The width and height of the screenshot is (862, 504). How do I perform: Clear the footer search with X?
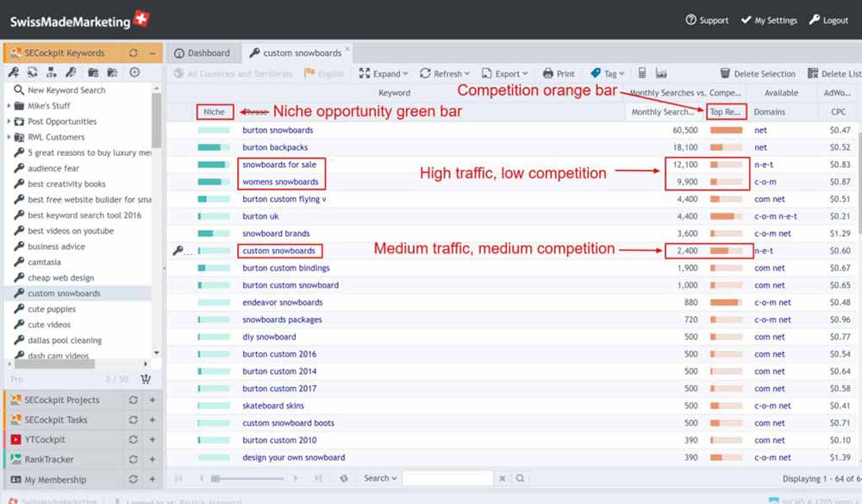pyautogui.click(x=502, y=478)
